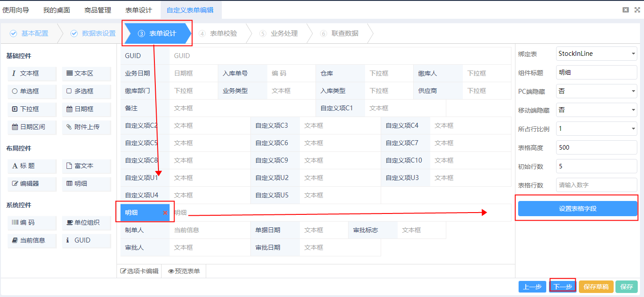
Task: Add the 标题 layout control
Action: click(32, 166)
